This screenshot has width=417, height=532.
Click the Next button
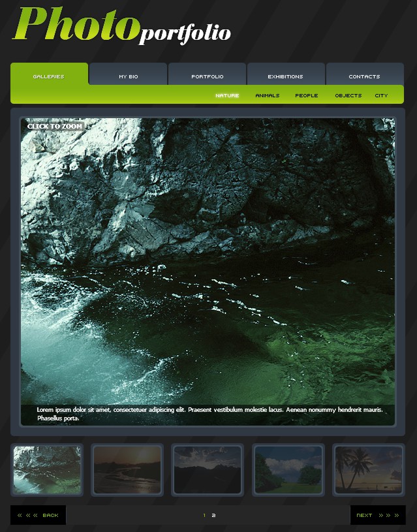click(x=378, y=515)
